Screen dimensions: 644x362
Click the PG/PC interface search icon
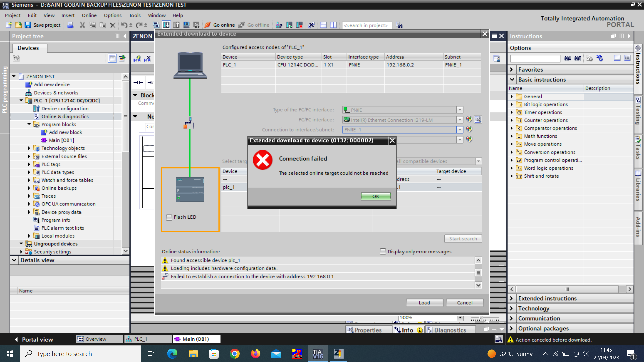click(478, 120)
